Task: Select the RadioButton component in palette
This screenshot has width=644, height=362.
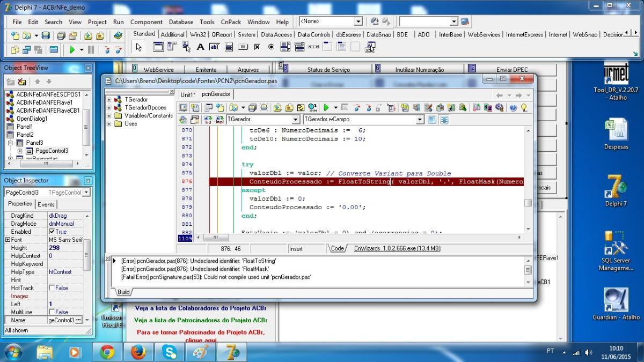Action: click(x=271, y=47)
